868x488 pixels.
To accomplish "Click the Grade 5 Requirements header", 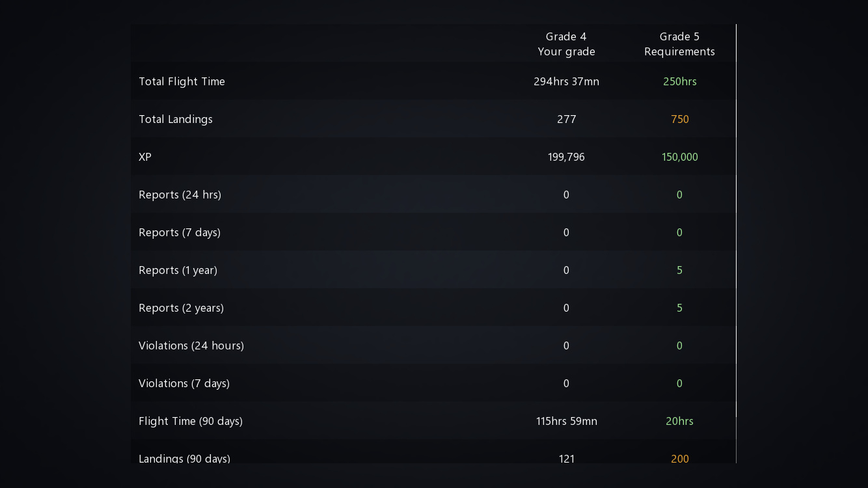I will pyautogui.click(x=679, y=44).
